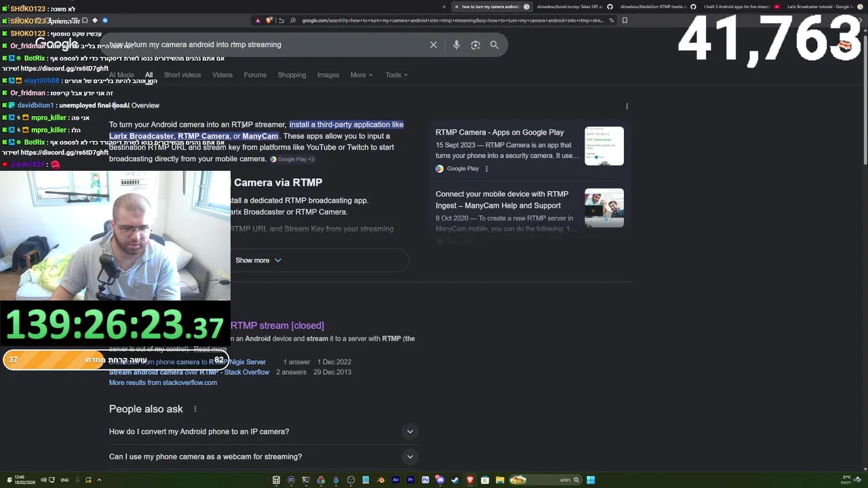The image size is (868, 488).
Task: Click RTMP Camera result thumbnail
Action: click(x=604, y=146)
